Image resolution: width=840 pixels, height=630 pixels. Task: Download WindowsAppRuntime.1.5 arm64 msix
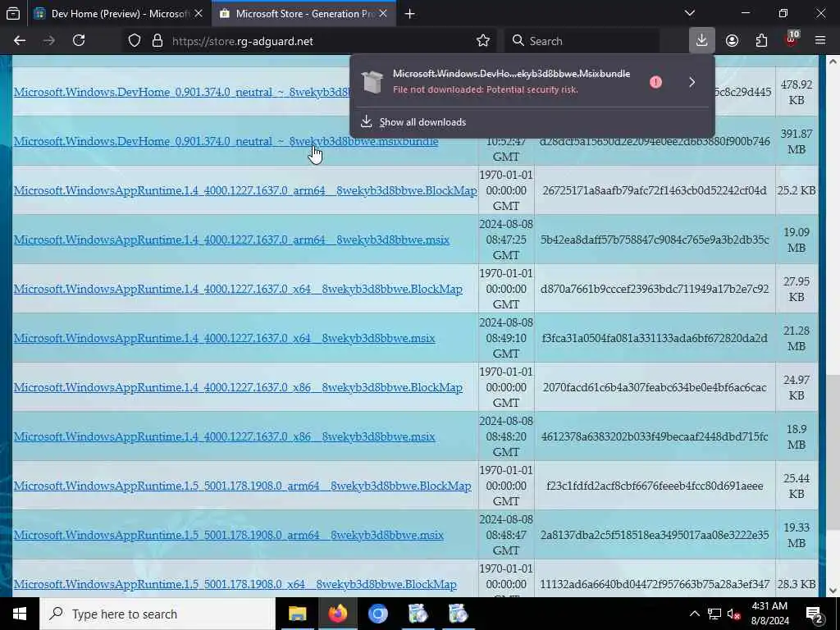tap(229, 535)
